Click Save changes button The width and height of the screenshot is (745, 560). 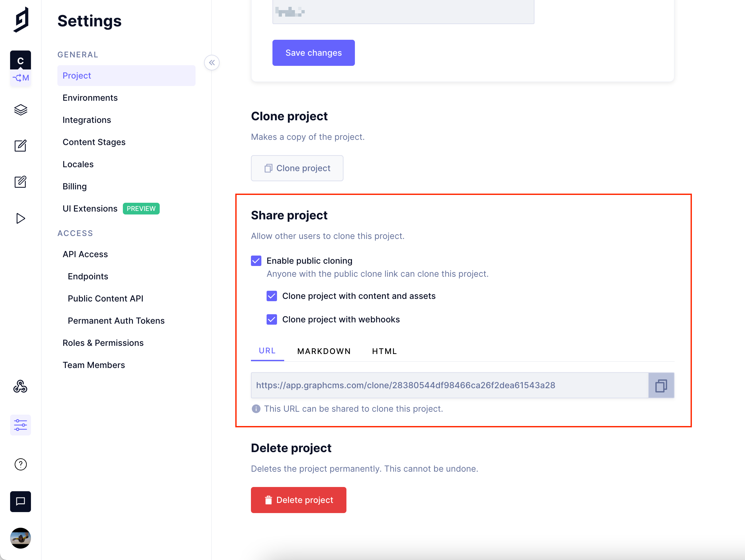[x=314, y=52]
